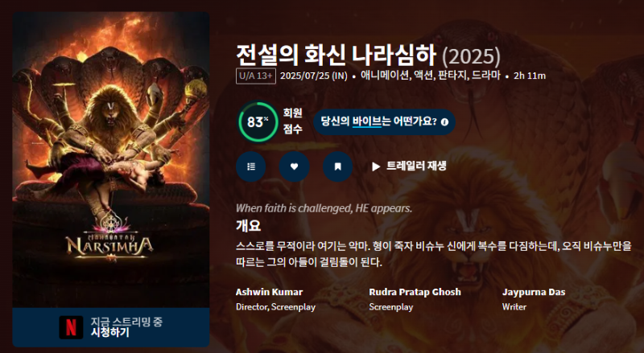Select the 액션 genre link
The height and width of the screenshot is (353, 644).
(423, 76)
